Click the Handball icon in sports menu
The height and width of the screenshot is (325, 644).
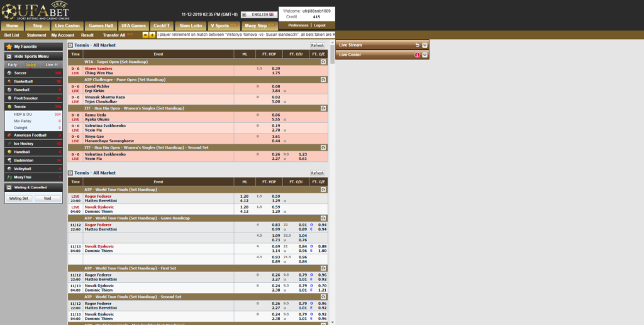pos(9,152)
